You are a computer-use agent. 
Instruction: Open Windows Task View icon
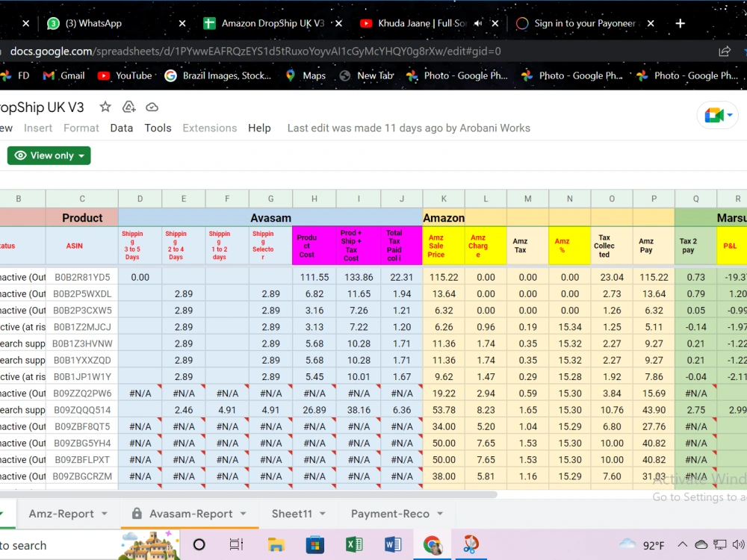click(x=236, y=544)
